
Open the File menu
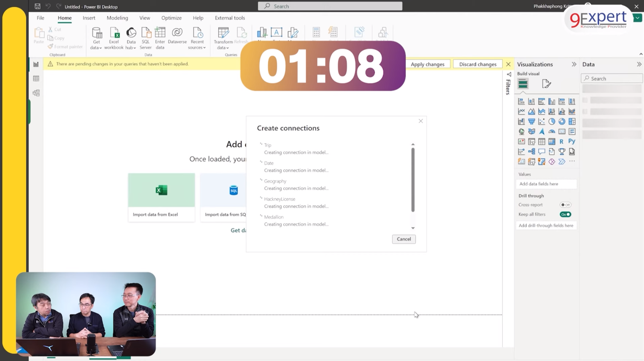(x=40, y=18)
